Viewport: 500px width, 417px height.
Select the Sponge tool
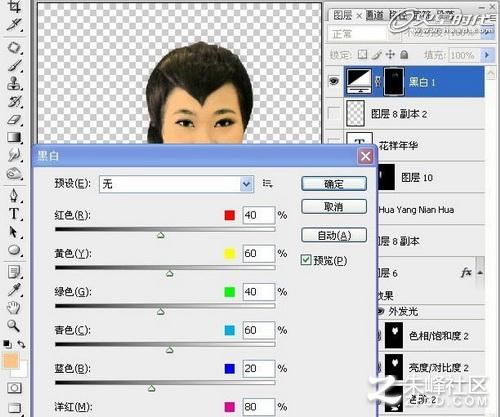point(14,173)
